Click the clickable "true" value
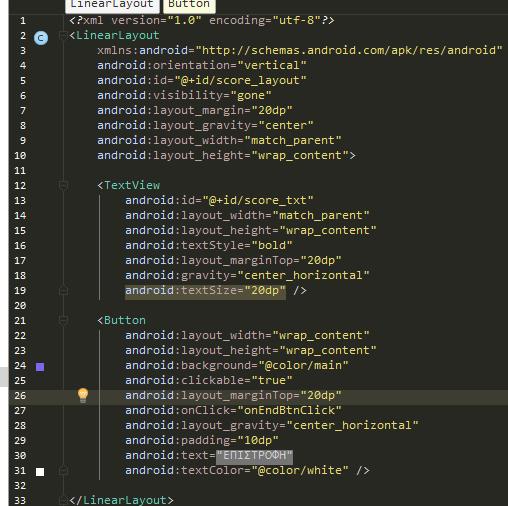The height and width of the screenshot is (506, 508). [x=272, y=380]
